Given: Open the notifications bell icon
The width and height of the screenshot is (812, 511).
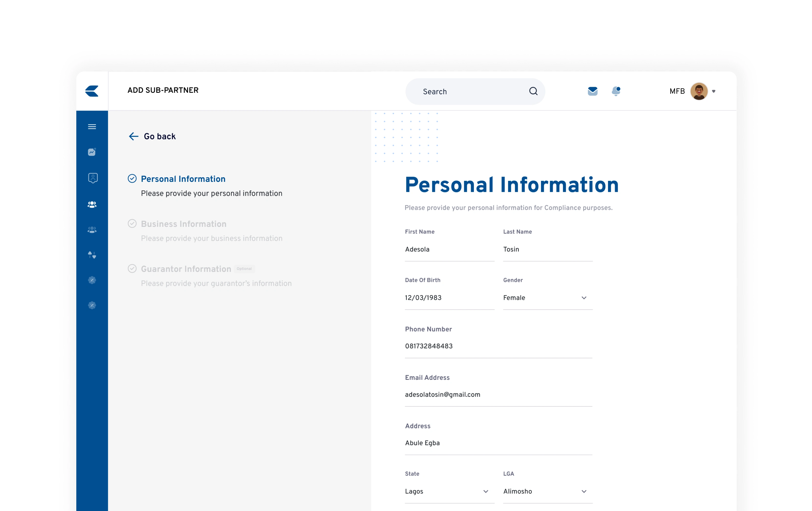Looking at the screenshot, I should pos(616,91).
